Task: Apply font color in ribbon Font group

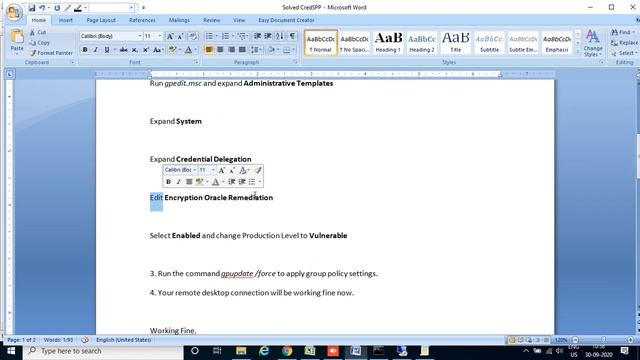Action: coord(188,50)
